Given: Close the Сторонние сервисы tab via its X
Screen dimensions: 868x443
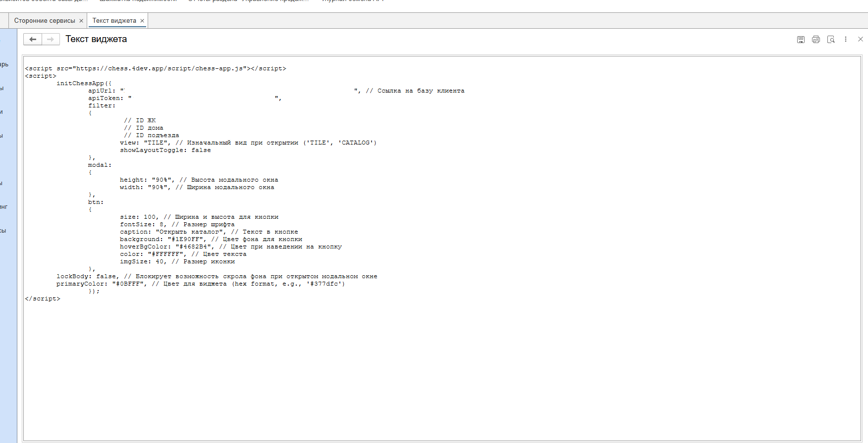Looking at the screenshot, I should (x=81, y=21).
